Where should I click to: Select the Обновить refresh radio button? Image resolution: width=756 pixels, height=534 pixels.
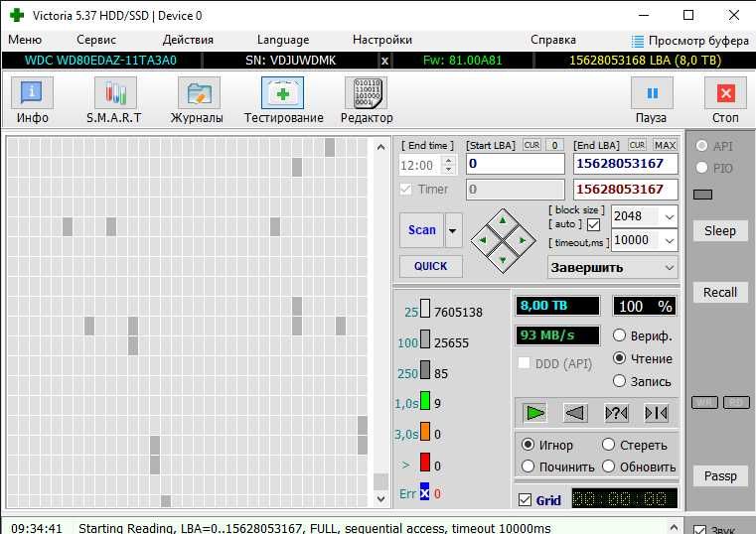(x=608, y=467)
